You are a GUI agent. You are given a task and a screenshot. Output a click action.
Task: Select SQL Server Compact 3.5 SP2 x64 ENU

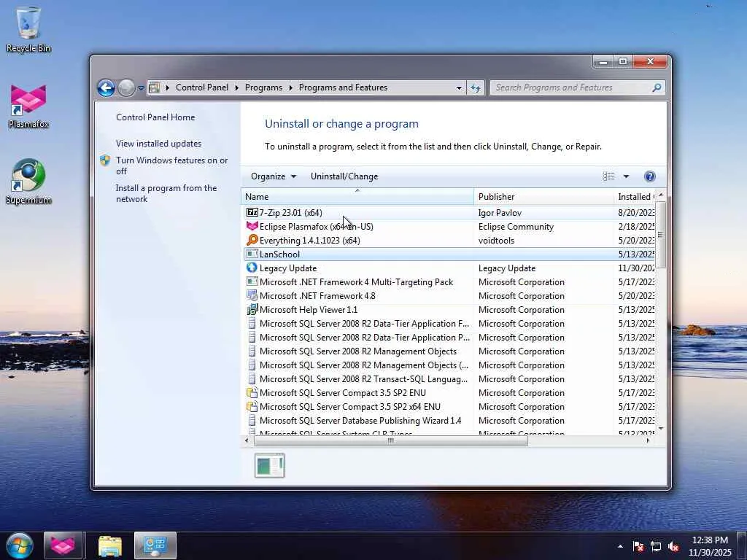449,406
